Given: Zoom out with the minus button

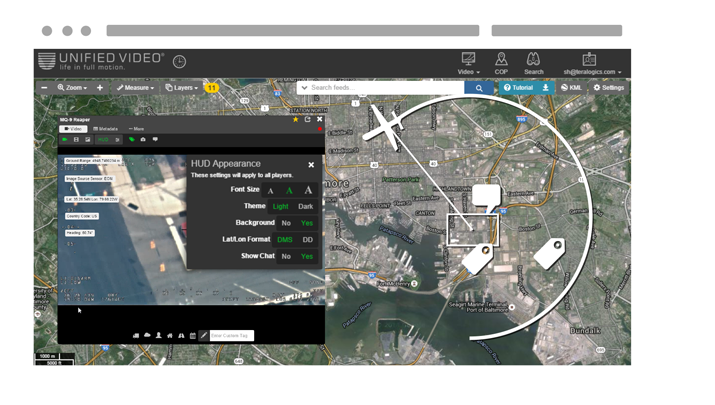Looking at the screenshot, I should click(x=44, y=88).
